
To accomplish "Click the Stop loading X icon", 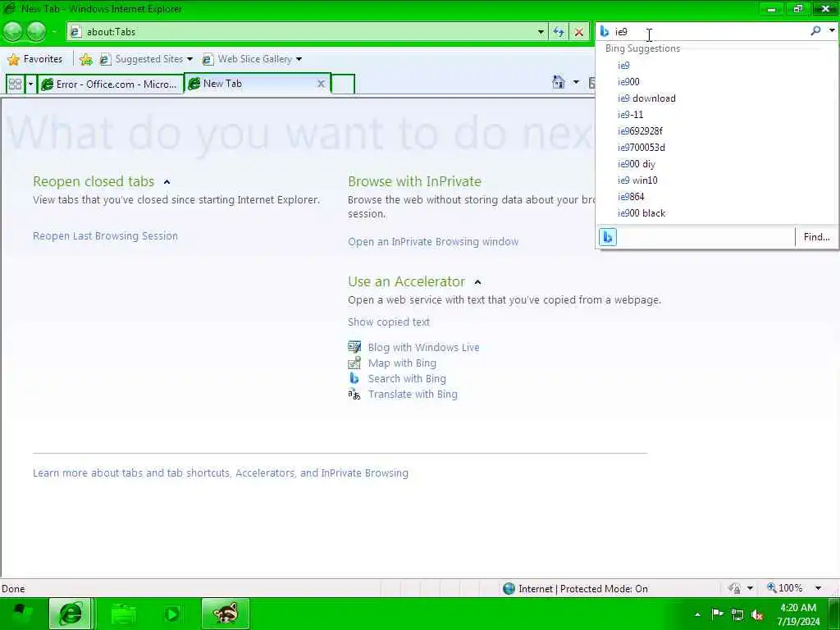I will pyautogui.click(x=578, y=32).
